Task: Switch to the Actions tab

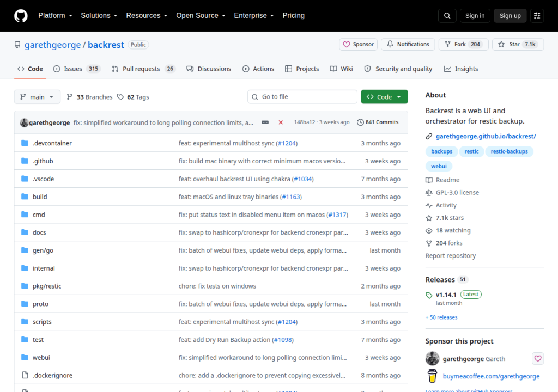Action: (x=258, y=69)
